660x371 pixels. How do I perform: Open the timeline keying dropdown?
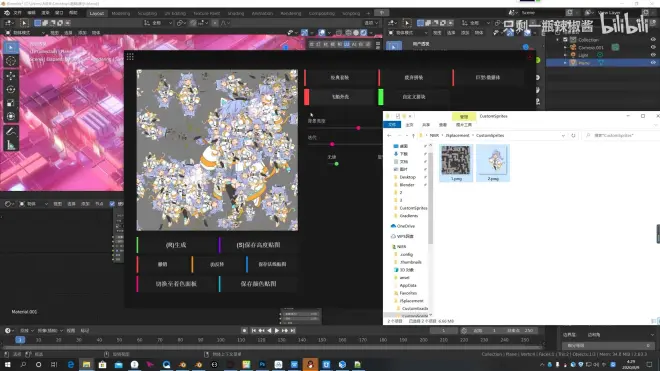pos(50,331)
